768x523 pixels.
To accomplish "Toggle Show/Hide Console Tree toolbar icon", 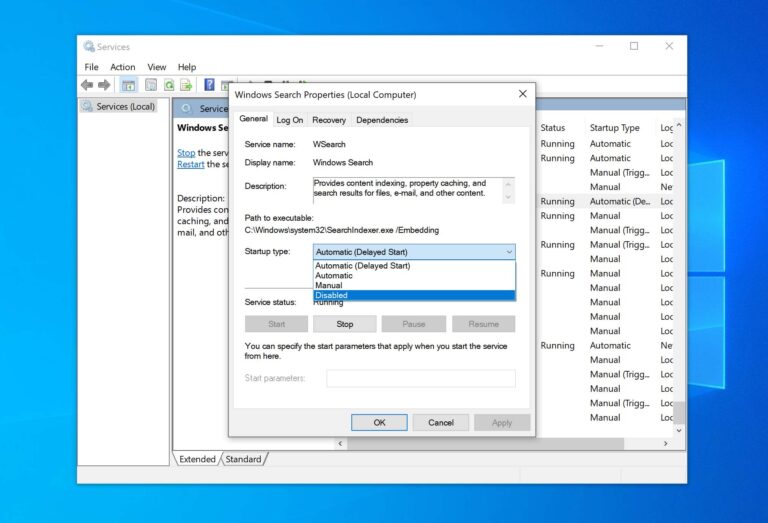I will [128, 85].
